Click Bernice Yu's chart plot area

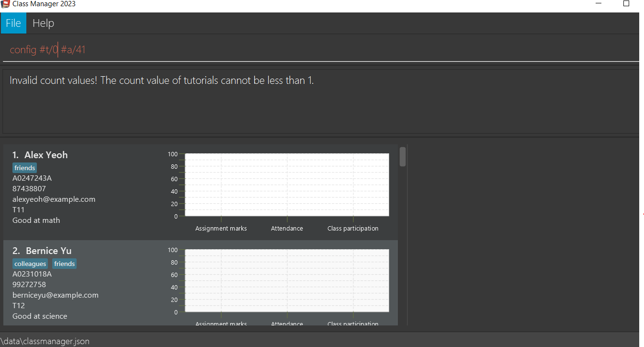tap(287, 281)
